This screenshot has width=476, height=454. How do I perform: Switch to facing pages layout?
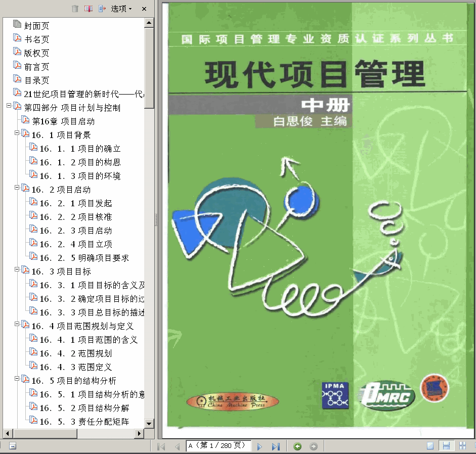point(462,446)
